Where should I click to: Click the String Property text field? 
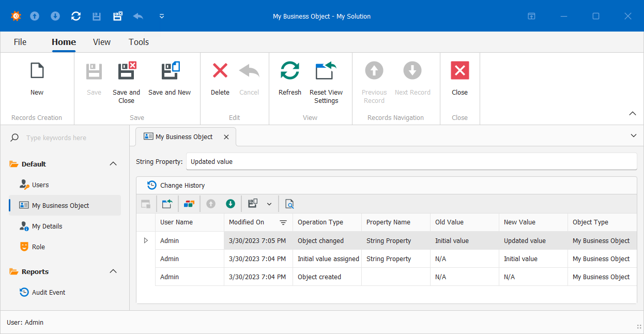pos(411,161)
